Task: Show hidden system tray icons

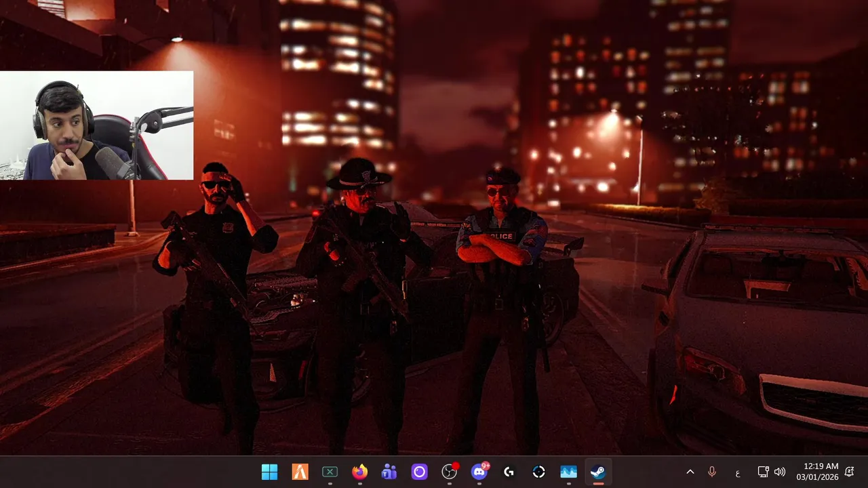Action: [690, 472]
